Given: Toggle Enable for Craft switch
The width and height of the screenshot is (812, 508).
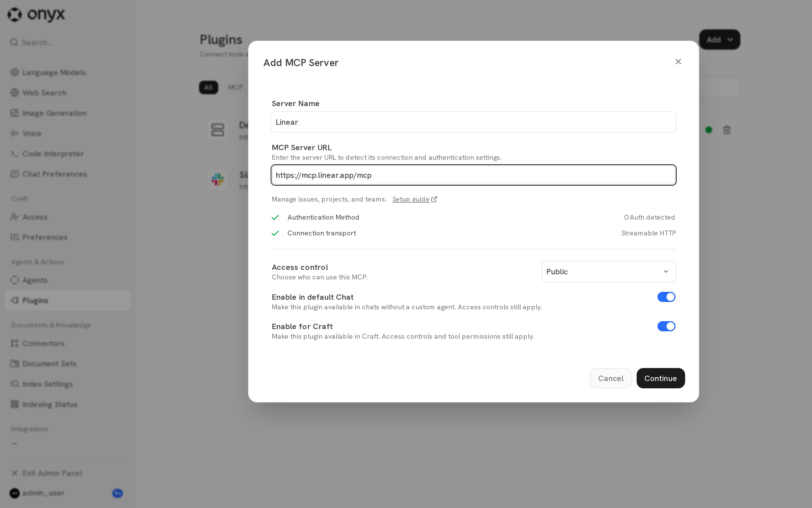Looking at the screenshot, I should (666, 326).
